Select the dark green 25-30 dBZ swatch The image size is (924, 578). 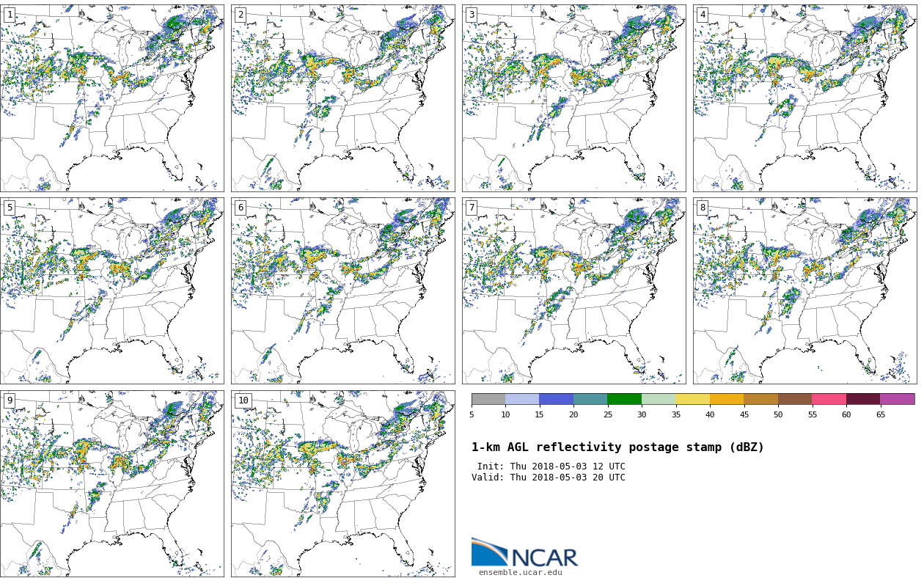click(624, 399)
